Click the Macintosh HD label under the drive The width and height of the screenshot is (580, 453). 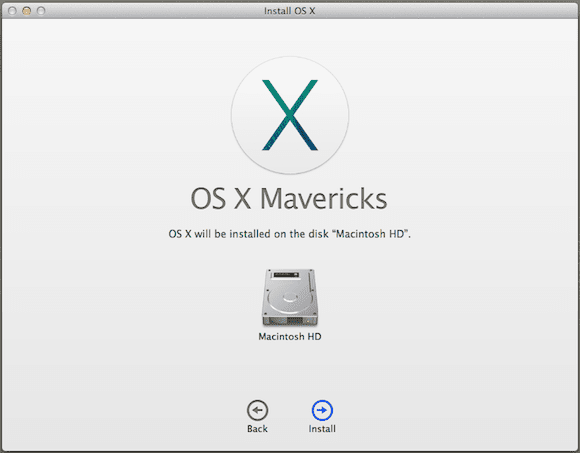pos(290,337)
